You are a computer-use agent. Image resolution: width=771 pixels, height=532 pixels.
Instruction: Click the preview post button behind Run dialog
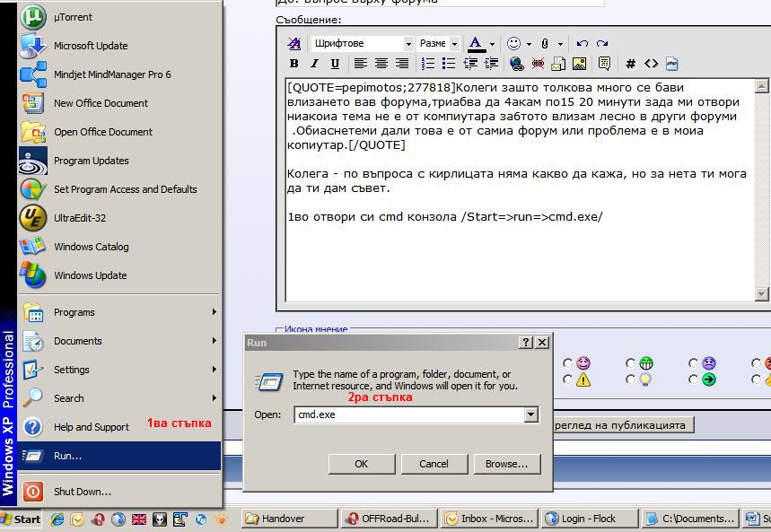tap(624, 425)
